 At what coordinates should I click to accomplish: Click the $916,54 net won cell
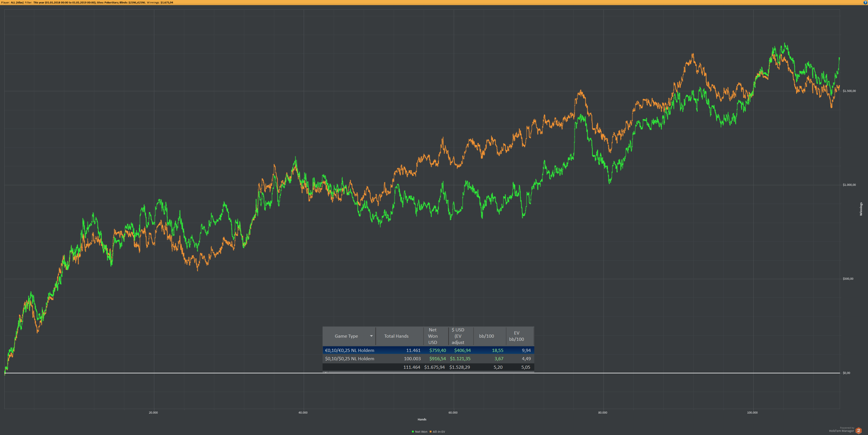pos(437,359)
